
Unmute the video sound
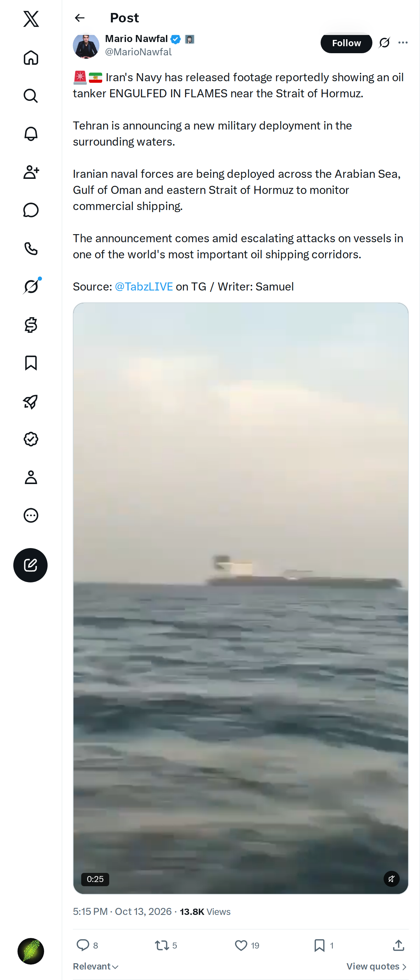tap(391, 879)
